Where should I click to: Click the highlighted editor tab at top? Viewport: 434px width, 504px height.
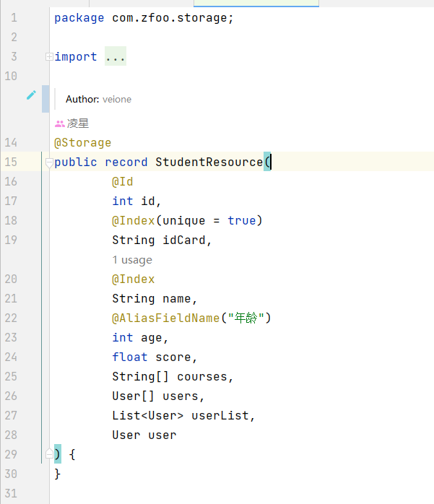[x=256, y=3]
